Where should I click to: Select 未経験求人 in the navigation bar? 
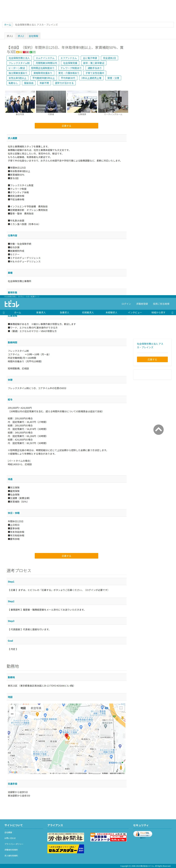(x=111, y=313)
